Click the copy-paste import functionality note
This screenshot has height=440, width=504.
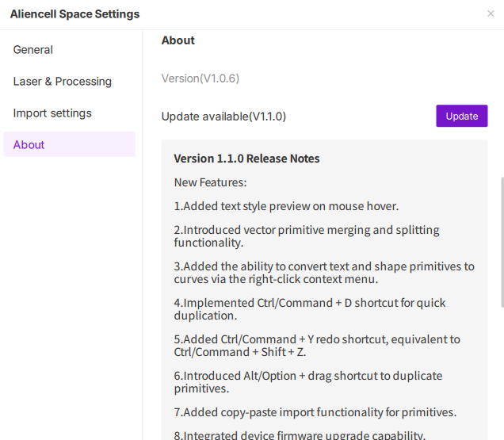coord(315,412)
